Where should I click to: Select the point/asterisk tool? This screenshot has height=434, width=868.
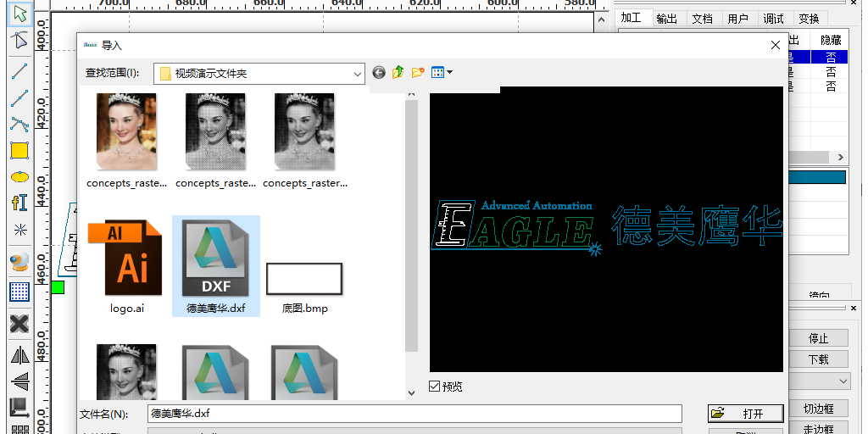click(20, 231)
